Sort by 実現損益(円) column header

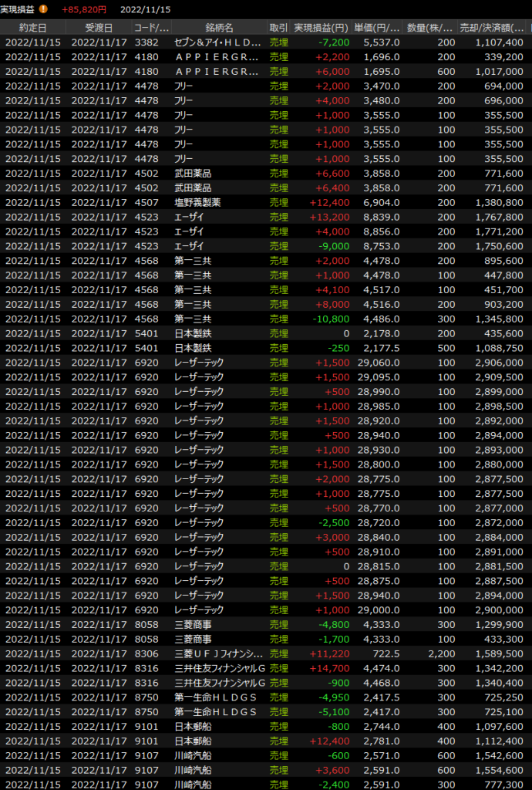(322, 28)
